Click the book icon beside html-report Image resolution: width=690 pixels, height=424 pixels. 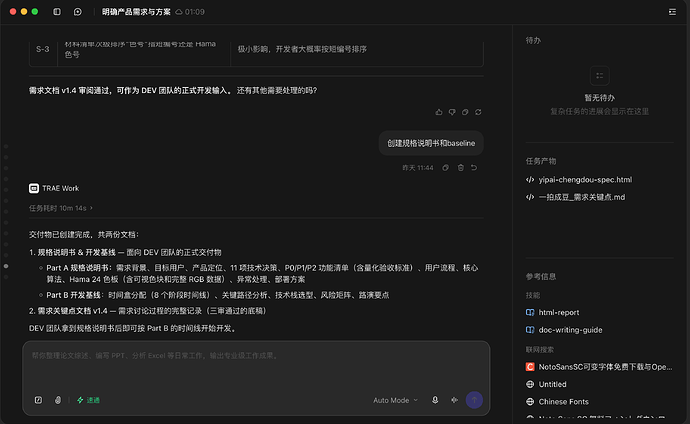(530, 312)
